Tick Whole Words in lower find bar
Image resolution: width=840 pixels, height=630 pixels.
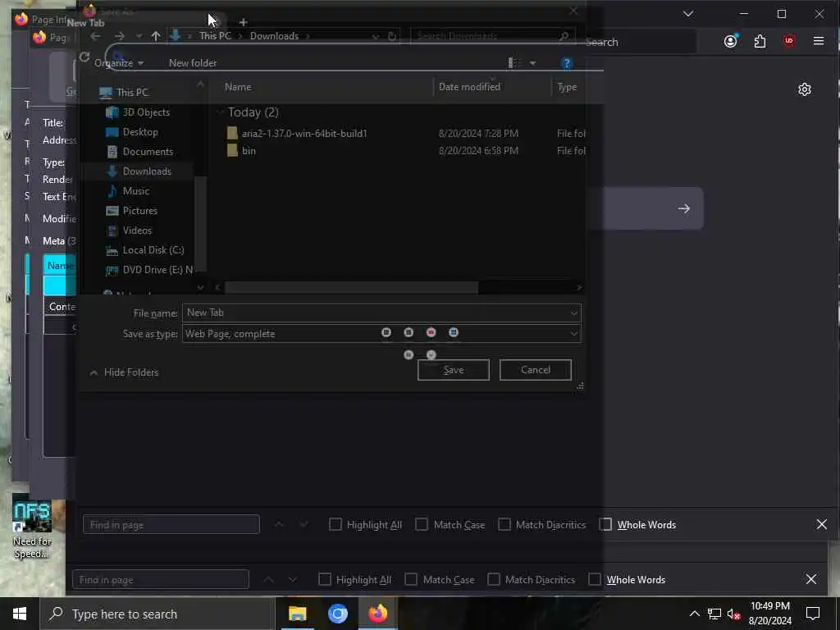(x=595, y=579)
